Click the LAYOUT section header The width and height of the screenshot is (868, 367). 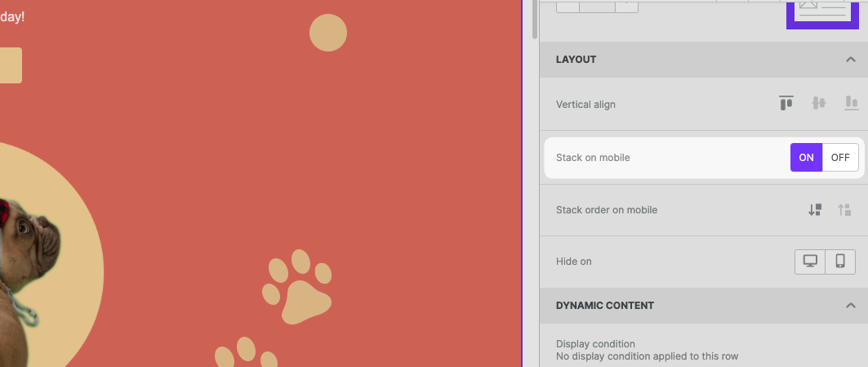pyautogui.click(x=576, y=60)
